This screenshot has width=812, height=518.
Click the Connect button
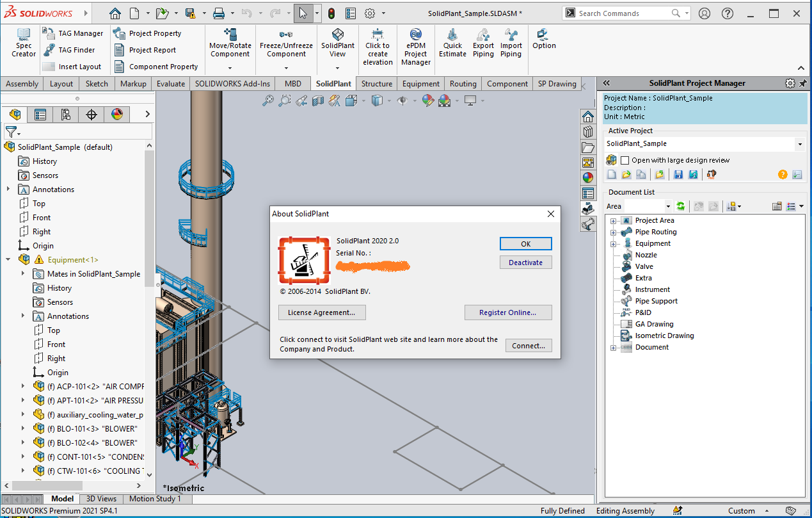529,346
